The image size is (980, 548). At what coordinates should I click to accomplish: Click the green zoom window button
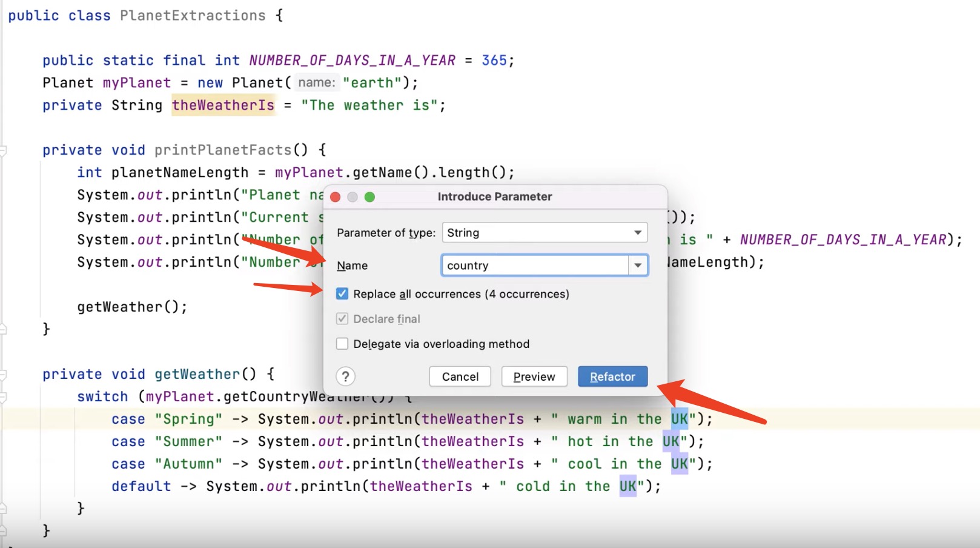tap(369, 197)
